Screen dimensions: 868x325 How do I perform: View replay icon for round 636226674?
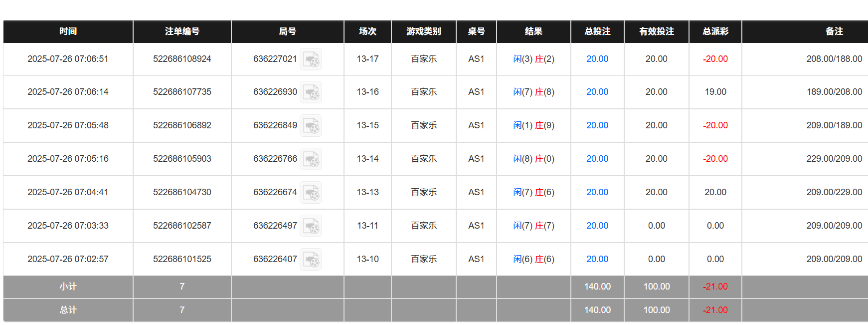click(311, 193)
